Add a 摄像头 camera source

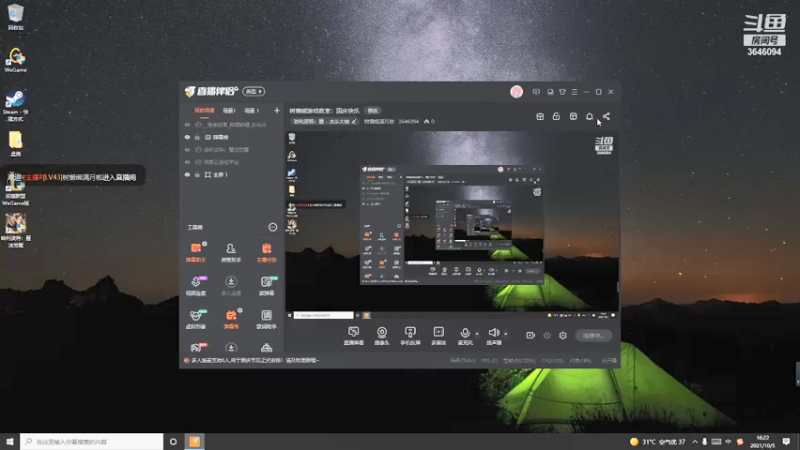(x=382, y=336)
